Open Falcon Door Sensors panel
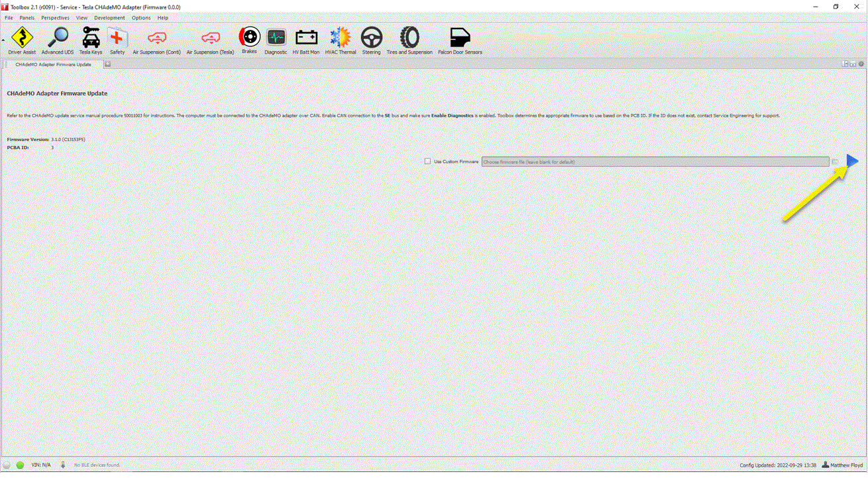 (x=460, y=41)
